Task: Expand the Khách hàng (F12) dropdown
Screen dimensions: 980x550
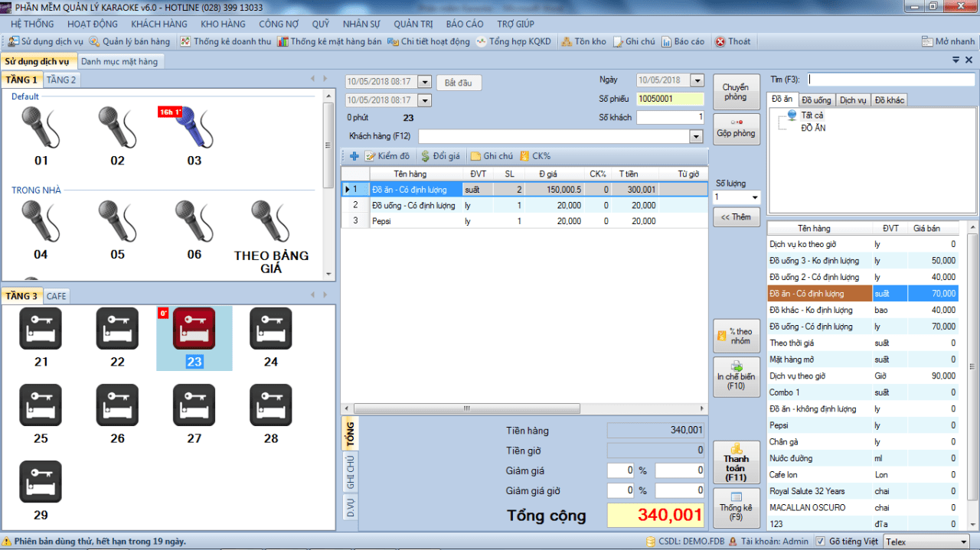Action: [696, 136]
